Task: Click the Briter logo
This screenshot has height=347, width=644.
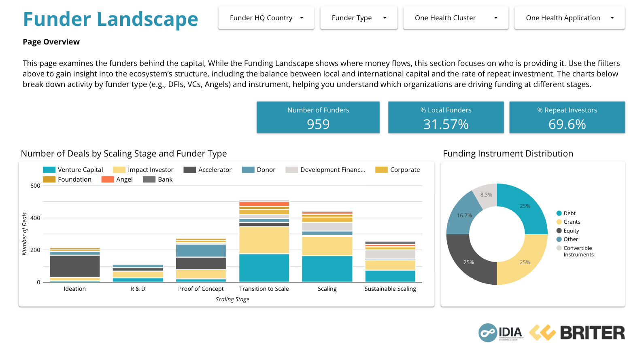Action: point(577,332)
